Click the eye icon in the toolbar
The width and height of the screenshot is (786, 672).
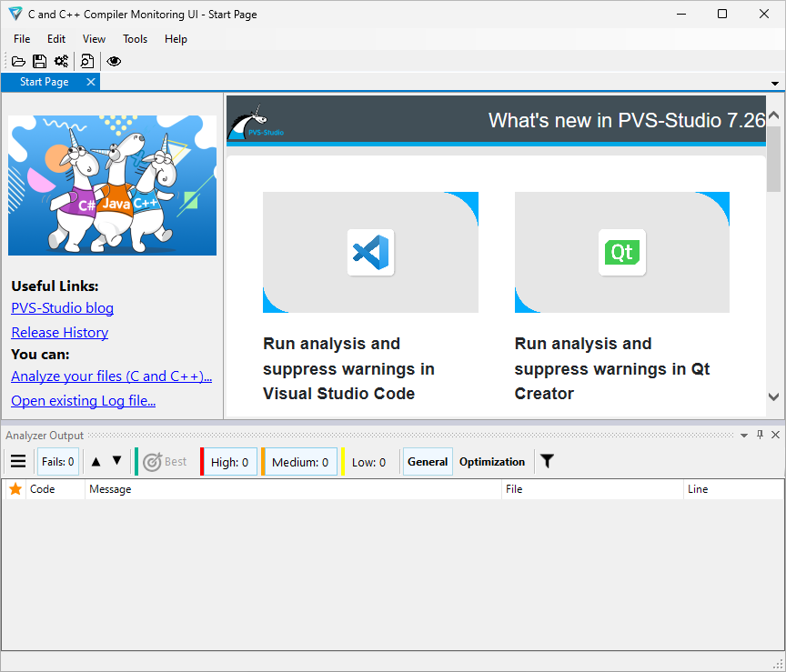pos(113,61)
